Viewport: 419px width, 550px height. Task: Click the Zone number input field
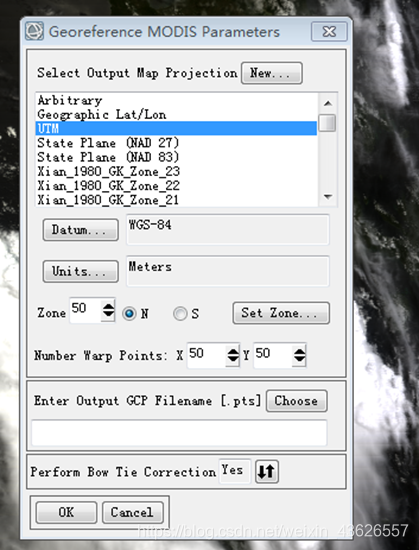coord(86,310)
